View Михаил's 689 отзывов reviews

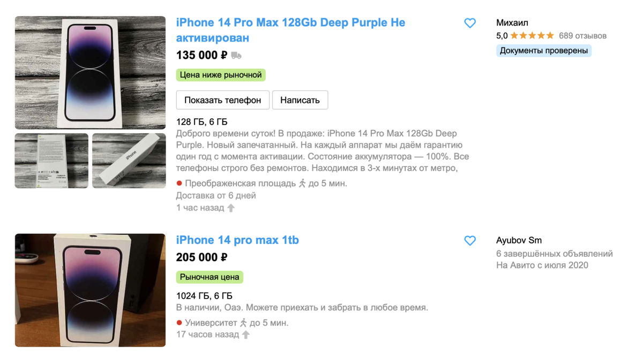pyautogui.click(x=582, y=36)
